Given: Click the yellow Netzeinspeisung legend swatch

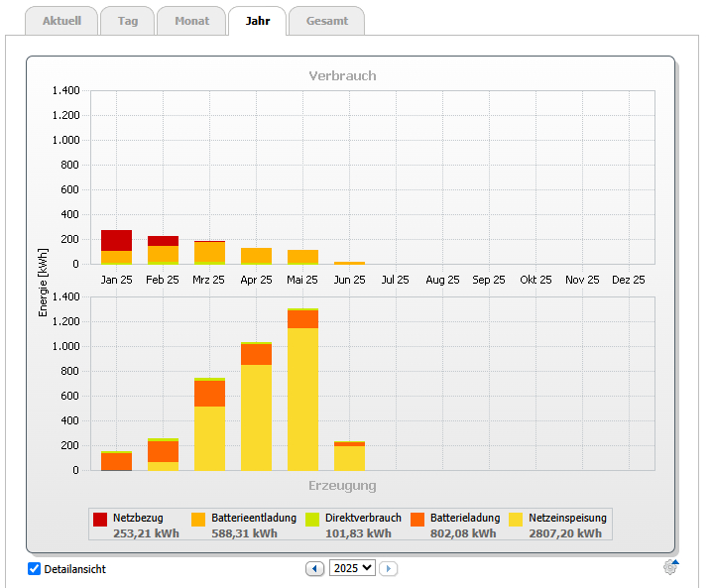Looking at the screenshot, I should point(516,519).
